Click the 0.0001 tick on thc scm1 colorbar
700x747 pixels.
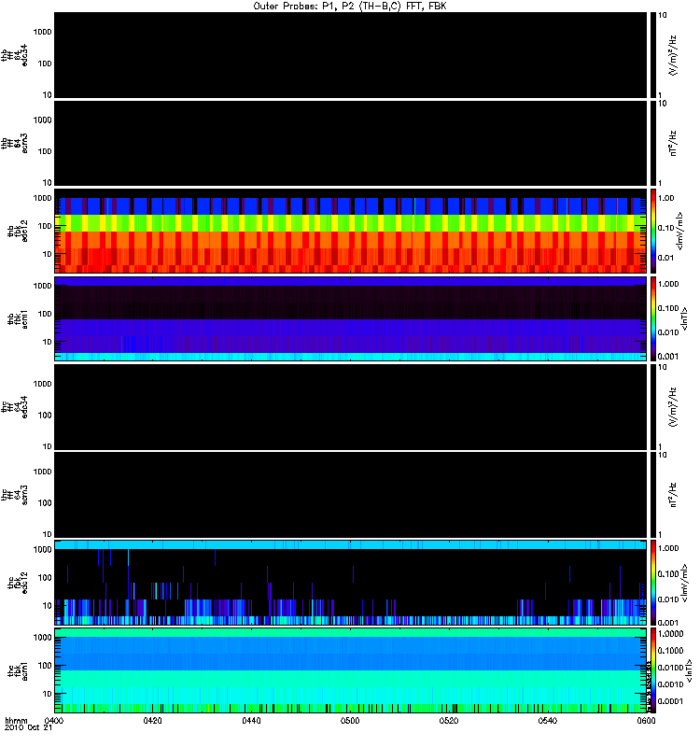pos(670,701)
